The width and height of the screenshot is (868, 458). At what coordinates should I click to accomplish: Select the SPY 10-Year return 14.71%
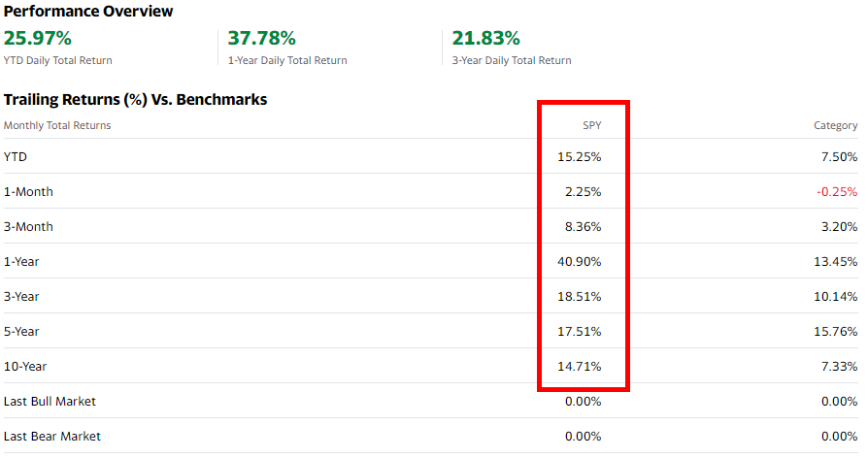[582, 366]
